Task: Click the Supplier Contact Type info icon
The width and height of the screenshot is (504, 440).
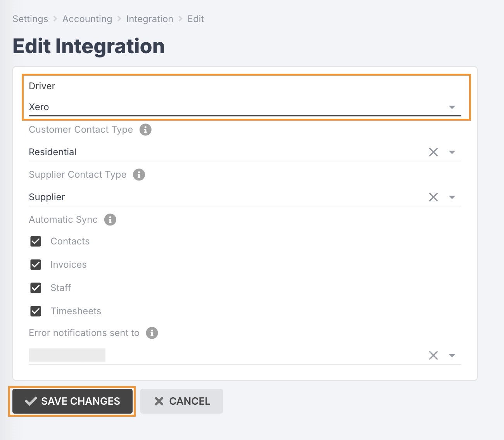Action: tap(139, 175)
